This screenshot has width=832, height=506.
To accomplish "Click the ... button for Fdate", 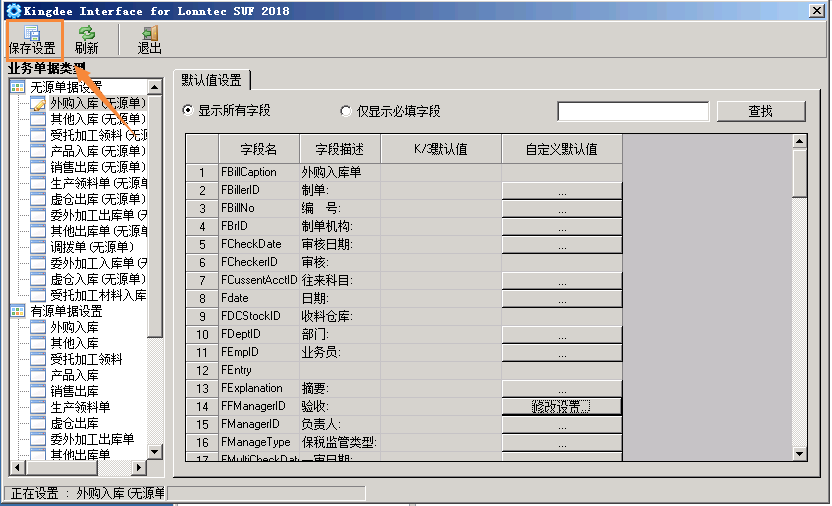I will (562, 299).
